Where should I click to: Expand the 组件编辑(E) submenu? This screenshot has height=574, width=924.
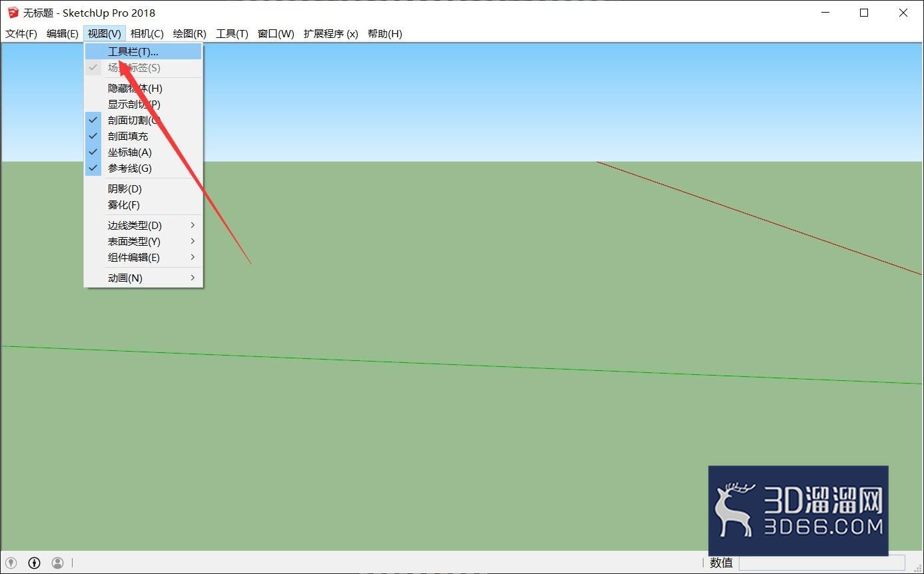[x=143, y=257]
